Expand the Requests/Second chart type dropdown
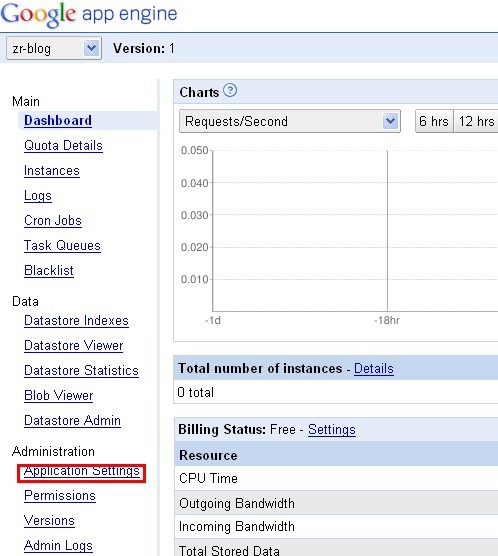Screen dimensions: 498x556 pyautogui.click(x=290, y=121)
